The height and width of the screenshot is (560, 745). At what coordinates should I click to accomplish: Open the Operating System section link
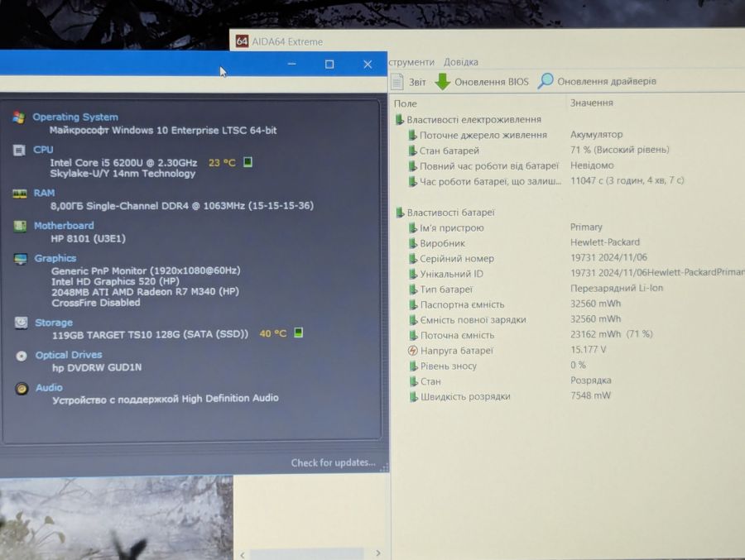click(75, 117)
